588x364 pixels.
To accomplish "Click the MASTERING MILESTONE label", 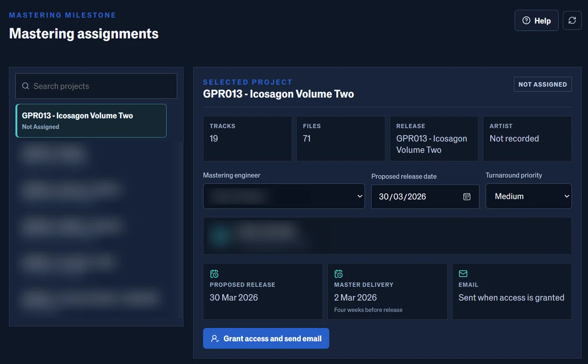I will [x=63, y=15].
